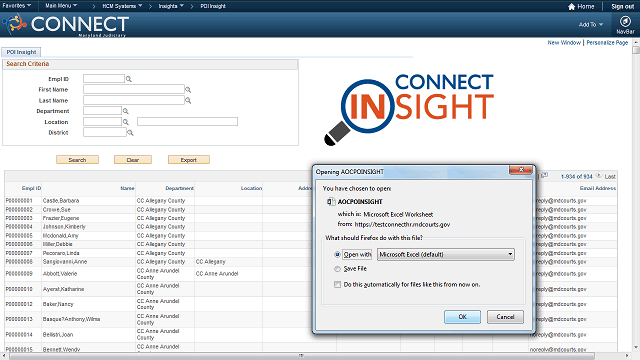Sort by the Department column header

[x=179, y=189]
